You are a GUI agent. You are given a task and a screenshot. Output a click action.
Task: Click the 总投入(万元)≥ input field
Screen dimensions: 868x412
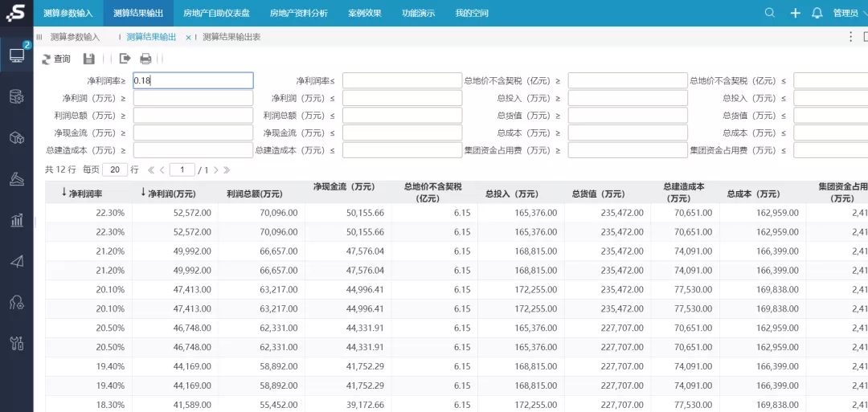pyautogui.click(x=628, y=98)
